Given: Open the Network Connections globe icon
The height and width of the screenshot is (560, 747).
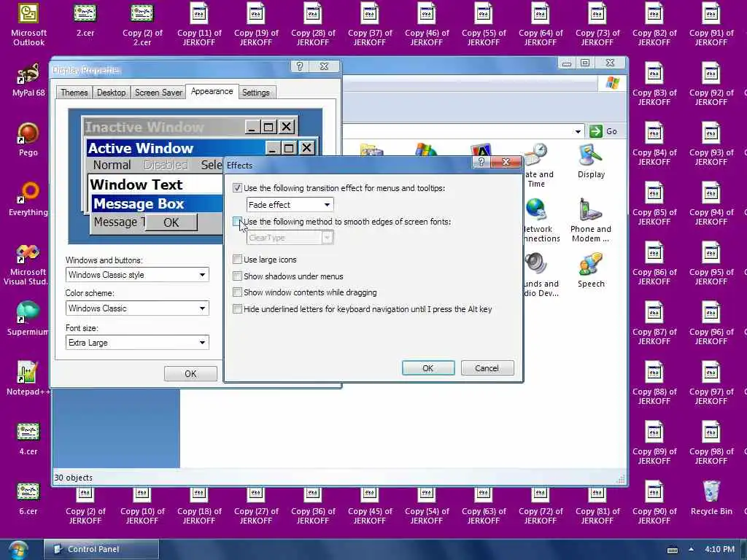Looking at the screenshot, I should [x=536, y=210].
